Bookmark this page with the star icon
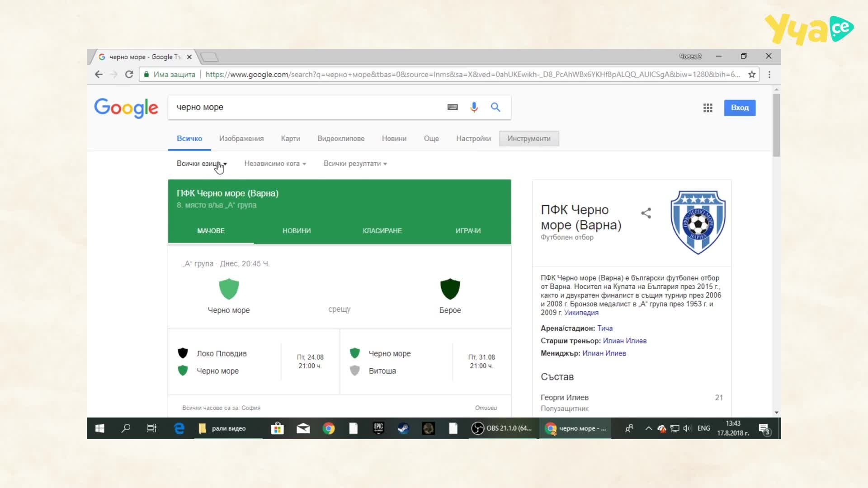Image resolution: width=868 pixels, height=488 pixels. pos(752,75)
